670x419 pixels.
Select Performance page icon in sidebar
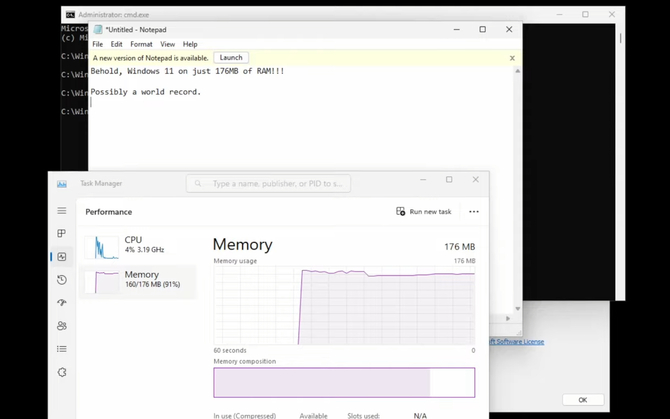[62, 256]
